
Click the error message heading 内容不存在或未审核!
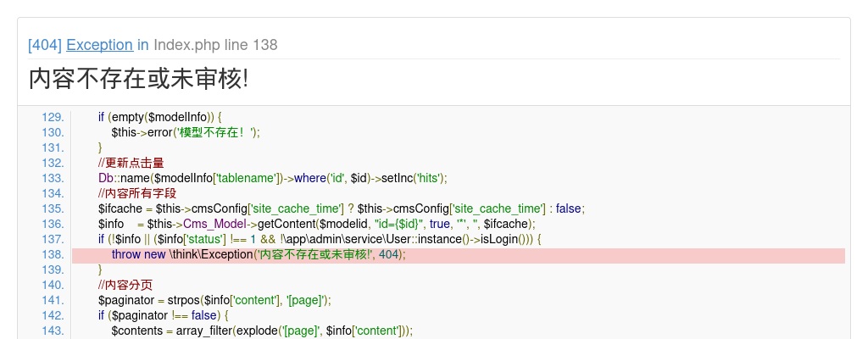tap(138, 79)
